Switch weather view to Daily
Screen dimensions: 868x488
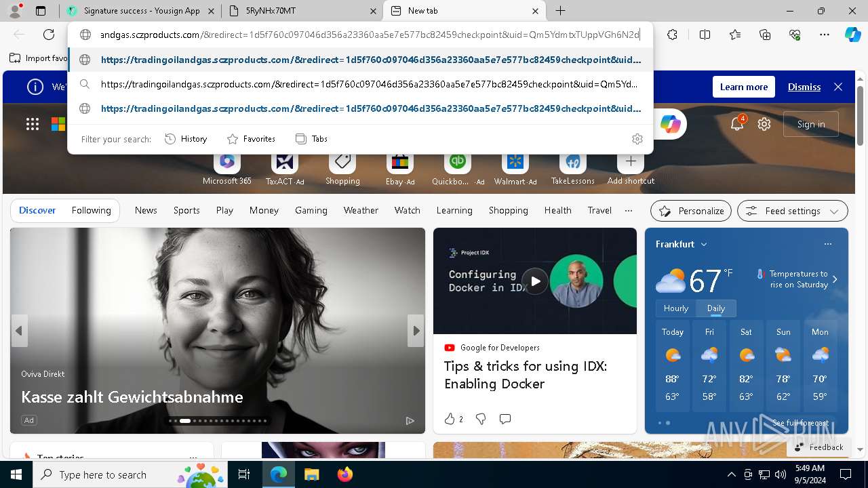tap(716, 308)
